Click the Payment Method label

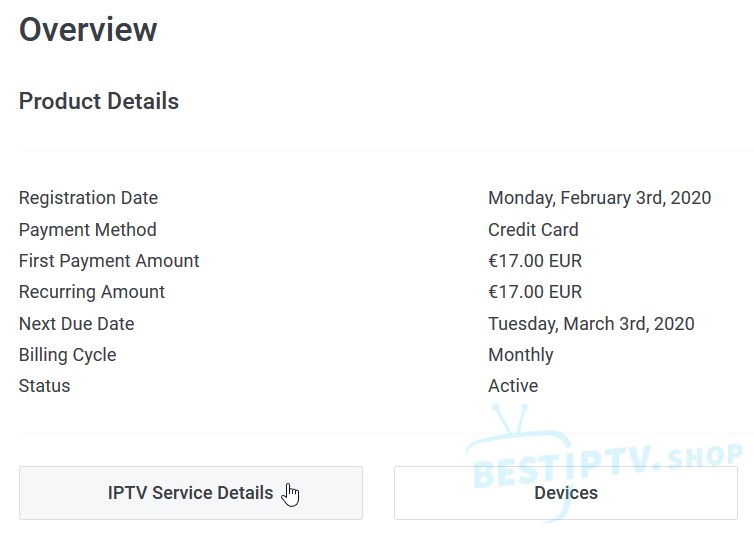[87, 230]
